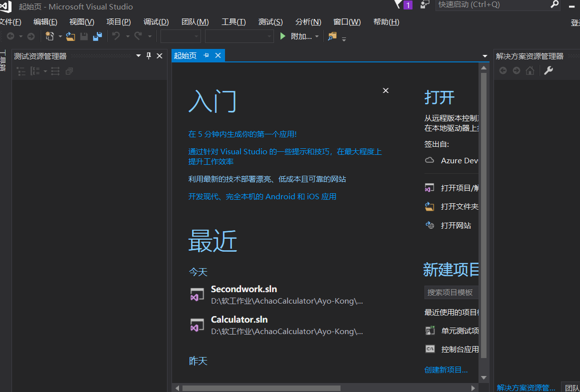Click the main toolbar Navigate Backward arrow
580x392 pixels.
pyautogui.click(x=10, y=36)
